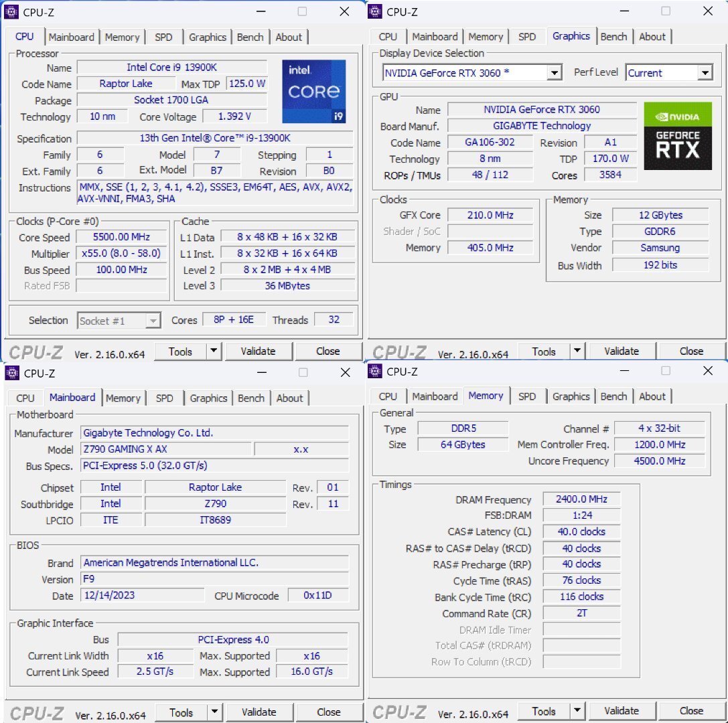Viewport: 728px width, 723px height.
Task: Click the Core Speed value '5500.00 MHz'
Action: [121, 237]
